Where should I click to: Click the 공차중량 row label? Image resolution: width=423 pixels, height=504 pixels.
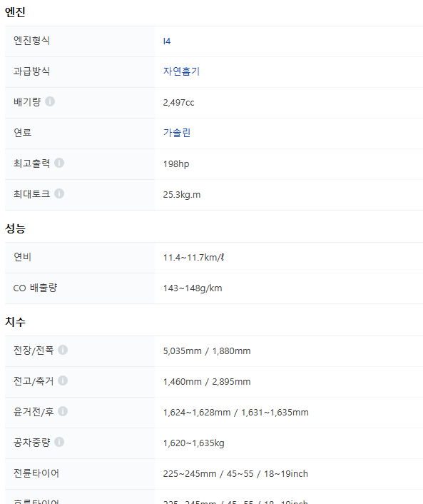pyautogui.click(x=31, y=443)
